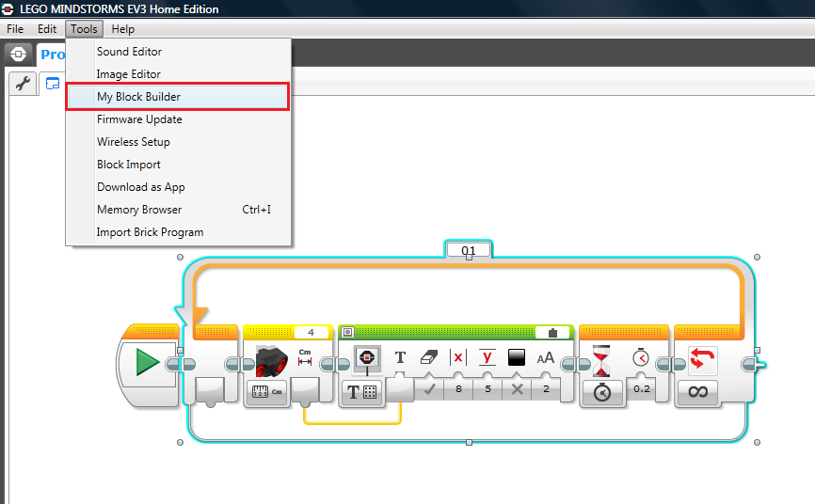Click the Wait block hourglass icon
This screenshot has width=815, height=504.
click(601, 361)
